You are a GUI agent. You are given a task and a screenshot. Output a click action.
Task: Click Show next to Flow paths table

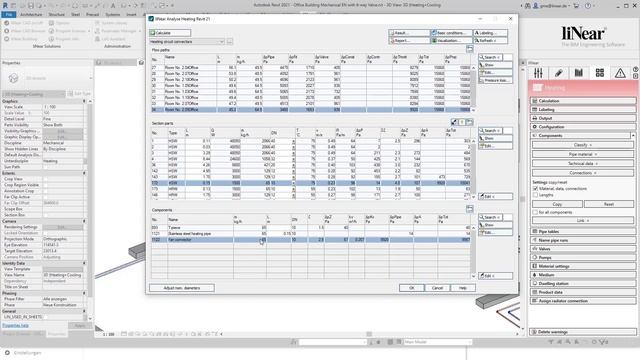(495, 65)
